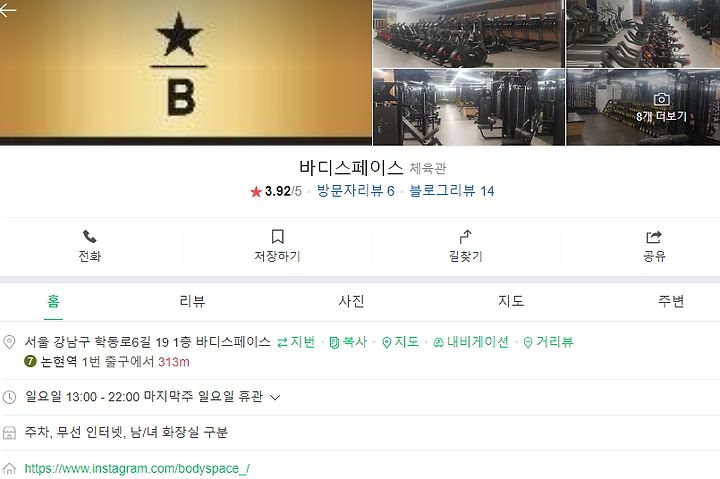Open 블로그리뷰 14 link
The height and width of the screenshot is (479, 720).
click(x=452, y=191)
